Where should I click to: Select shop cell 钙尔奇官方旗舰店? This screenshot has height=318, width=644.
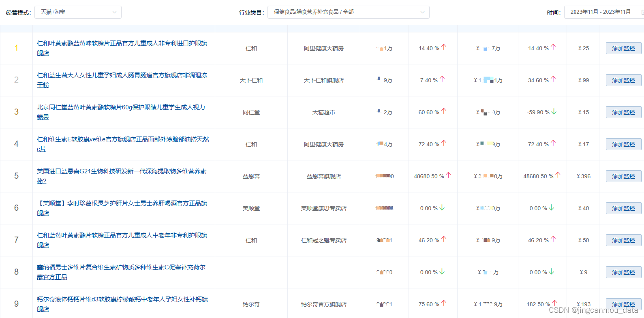(x=324, y=304)
